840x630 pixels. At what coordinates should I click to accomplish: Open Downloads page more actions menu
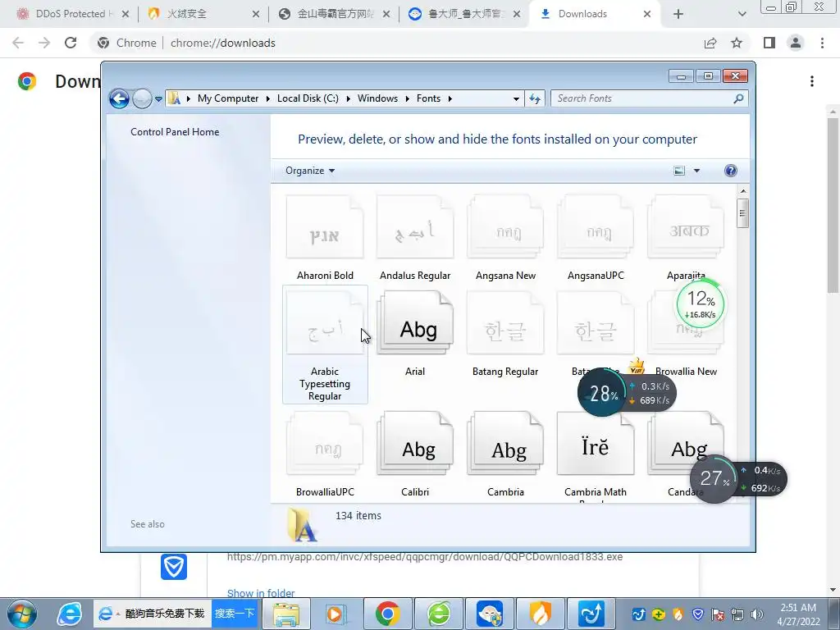point(812,81)
